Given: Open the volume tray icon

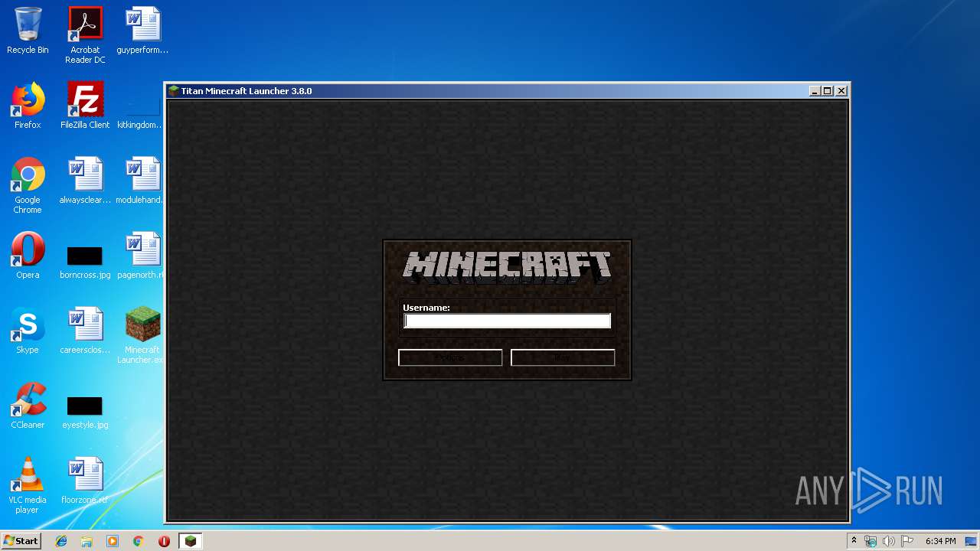Looking at the screenshot, I should (889, 541).
